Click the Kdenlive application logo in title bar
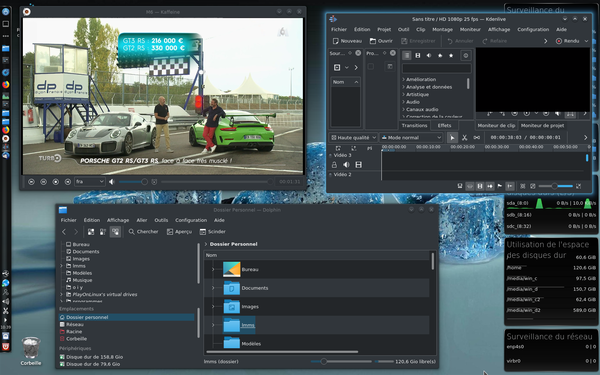Screen dimensions: 600x375 click(x=333, y=19)
